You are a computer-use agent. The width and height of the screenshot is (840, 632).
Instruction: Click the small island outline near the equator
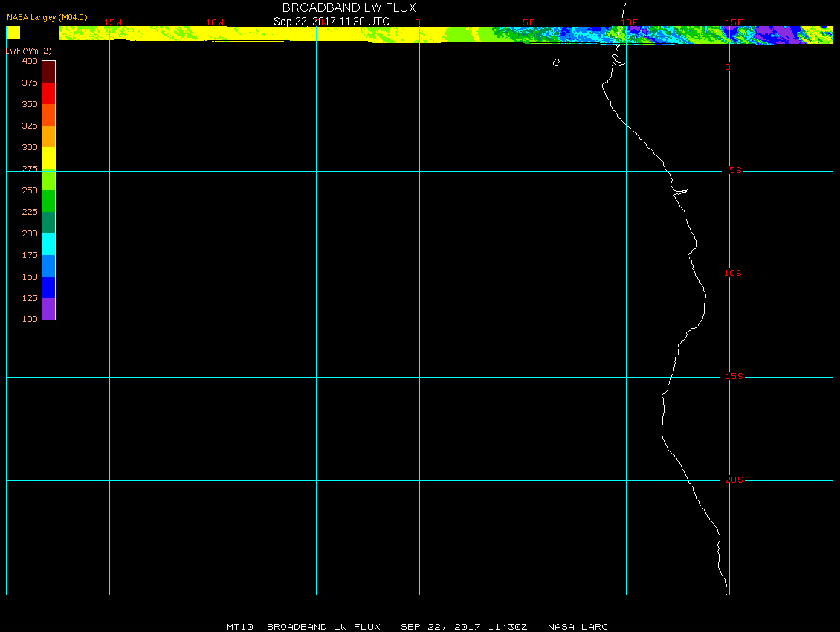pos(556,62)
